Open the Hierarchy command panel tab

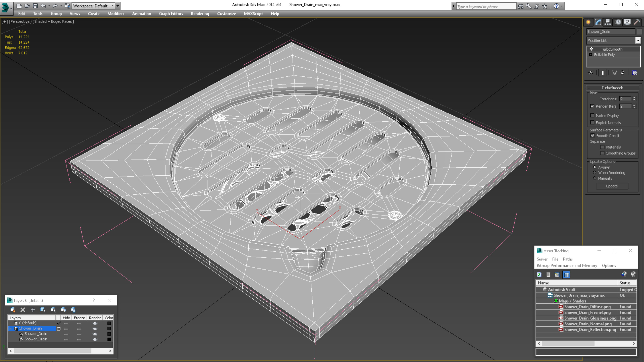pos(608,22)
